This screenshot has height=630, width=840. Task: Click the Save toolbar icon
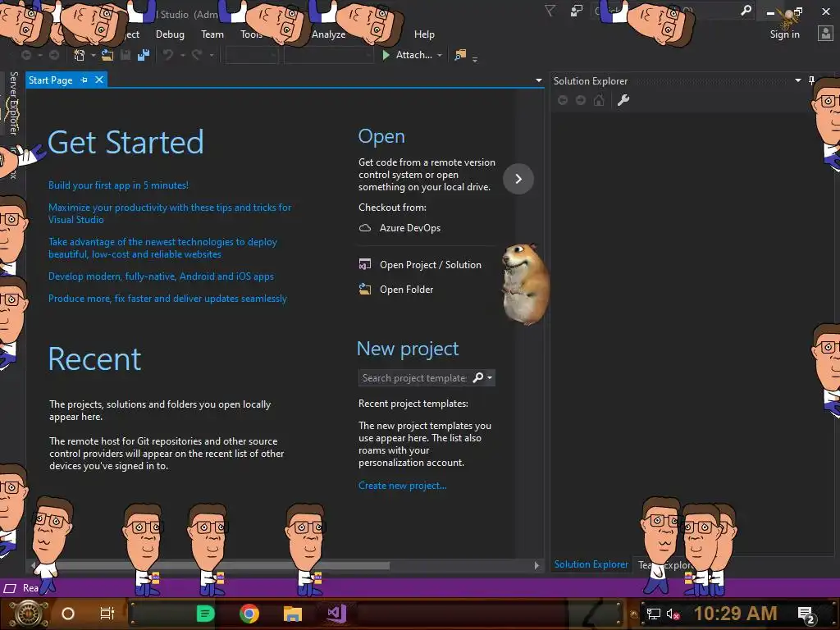coord(126,55)
